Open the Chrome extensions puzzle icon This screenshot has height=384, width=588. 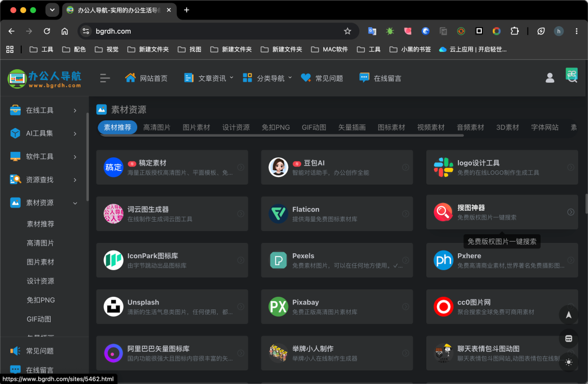[x=514, y=31]
